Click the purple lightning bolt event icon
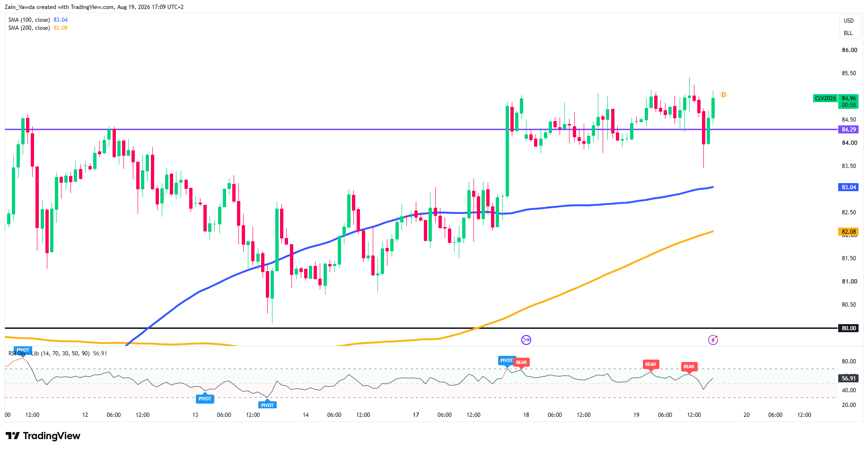This screenshot has height=450, width=868. (713, 340)
